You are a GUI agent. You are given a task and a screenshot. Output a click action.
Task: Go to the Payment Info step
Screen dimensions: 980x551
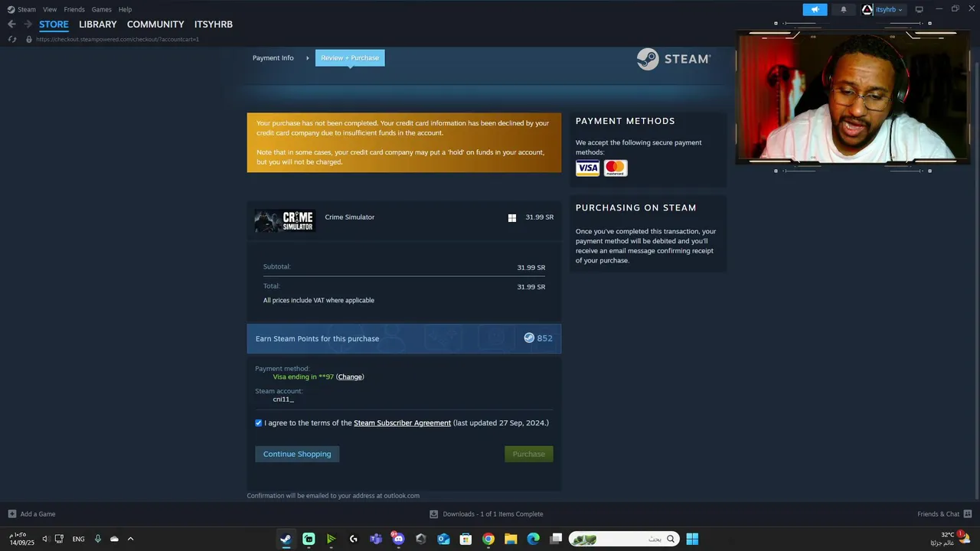[273, 58]
